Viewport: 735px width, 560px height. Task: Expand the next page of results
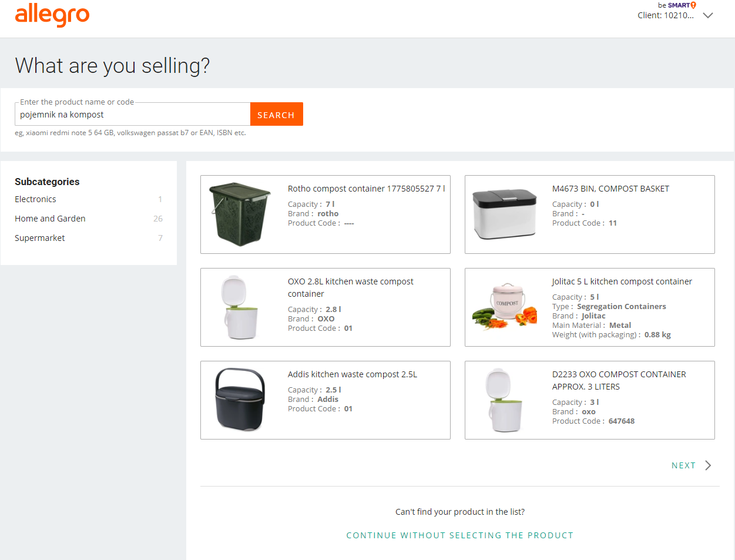684,465
